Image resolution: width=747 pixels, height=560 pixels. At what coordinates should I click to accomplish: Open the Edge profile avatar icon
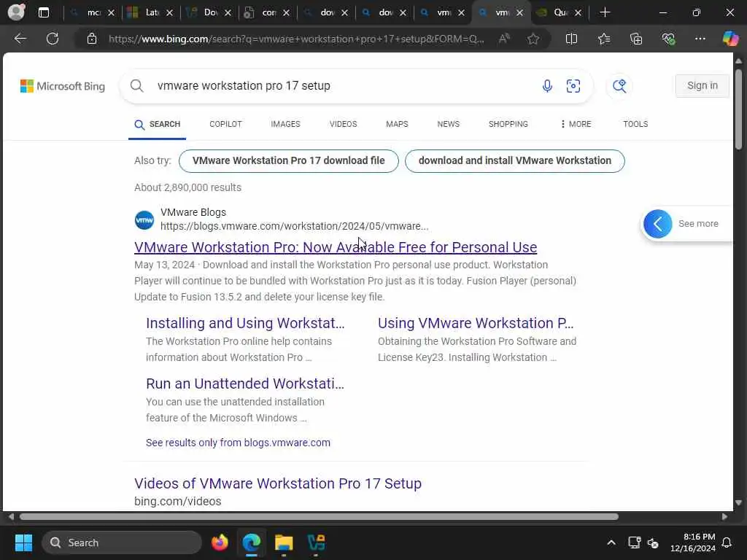pyautogui.click(x=16, y=12)
